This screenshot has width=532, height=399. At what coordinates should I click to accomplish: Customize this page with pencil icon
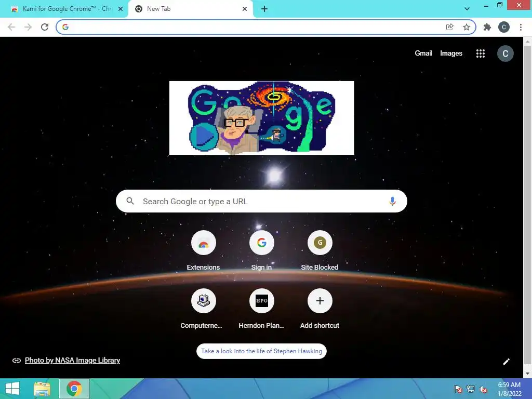pos(506,362)
